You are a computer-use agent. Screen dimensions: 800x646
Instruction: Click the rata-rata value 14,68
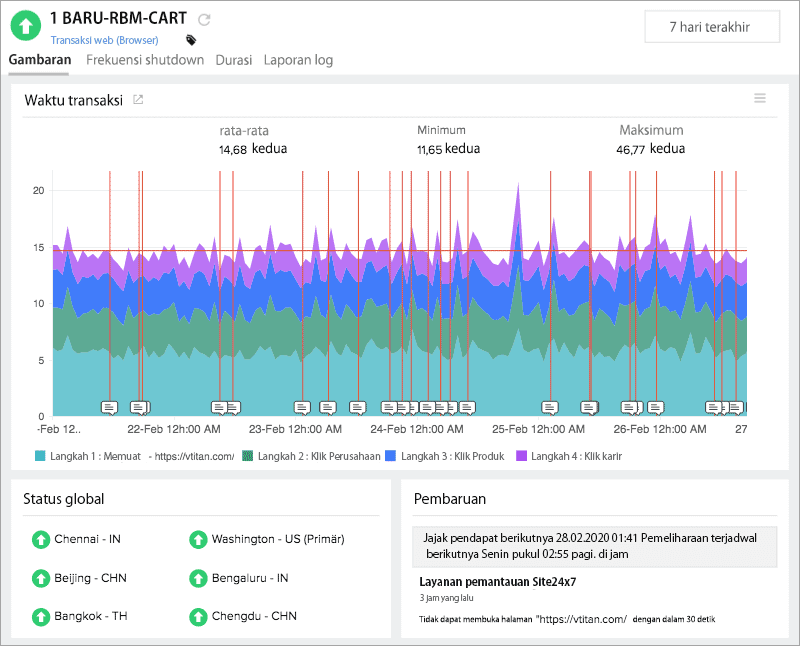233,150
